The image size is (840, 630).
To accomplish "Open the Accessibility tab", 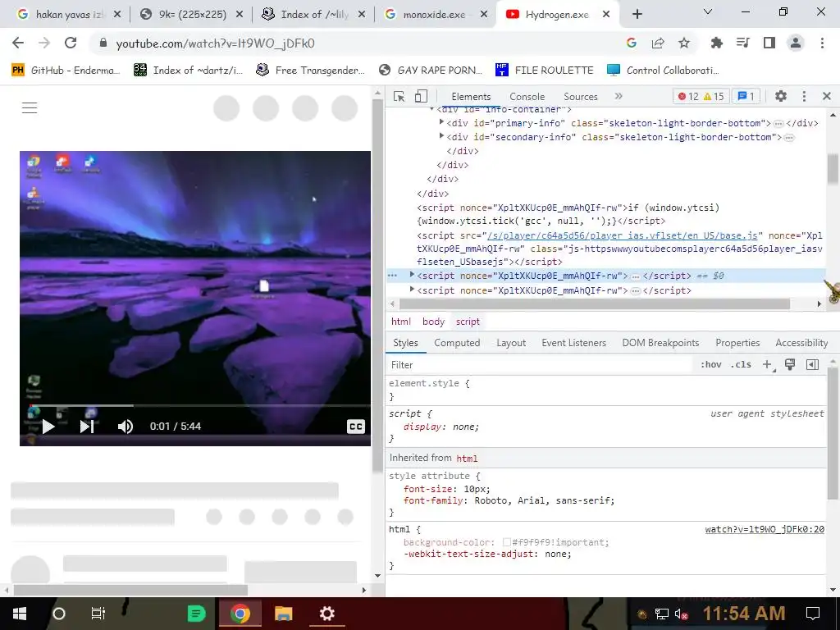I will (801, 343).
